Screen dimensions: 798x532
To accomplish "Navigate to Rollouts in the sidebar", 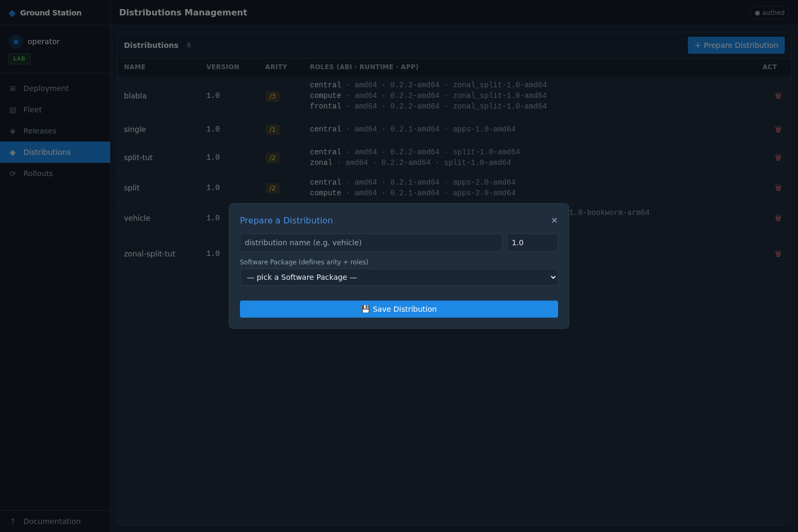I will pyautogui.click(x=55, y=173).
